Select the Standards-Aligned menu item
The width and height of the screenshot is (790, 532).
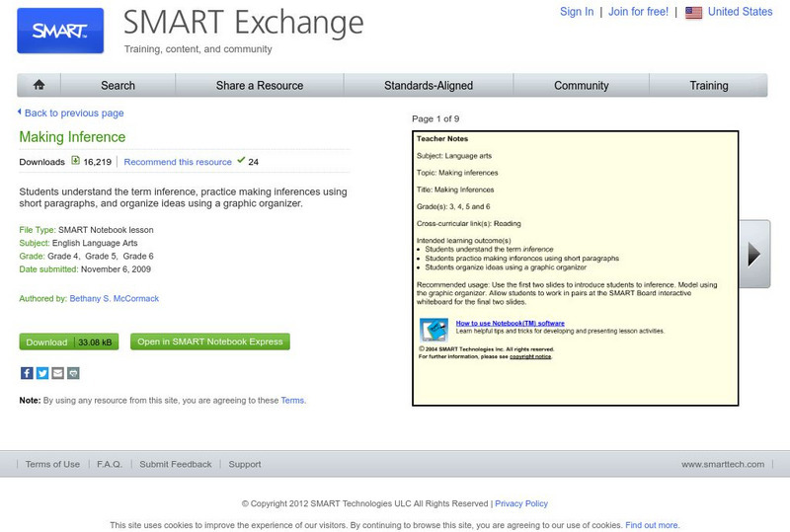click(x=428, y=86)
